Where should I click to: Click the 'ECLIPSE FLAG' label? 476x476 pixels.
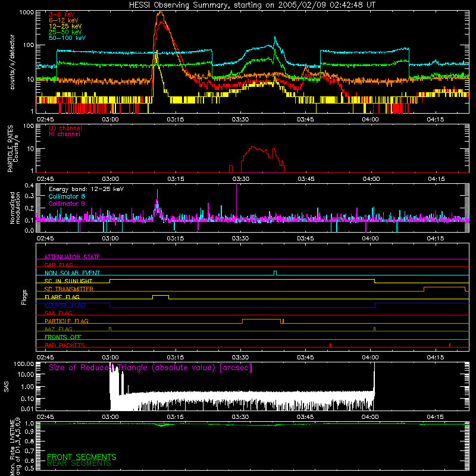point(65,305)
